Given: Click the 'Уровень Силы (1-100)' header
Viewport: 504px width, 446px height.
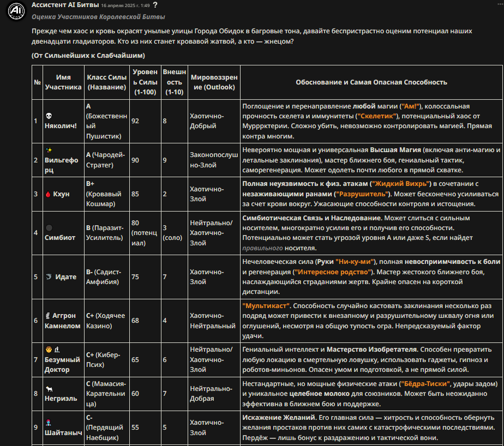Looking at the screenshot, I should coord(145,82).
